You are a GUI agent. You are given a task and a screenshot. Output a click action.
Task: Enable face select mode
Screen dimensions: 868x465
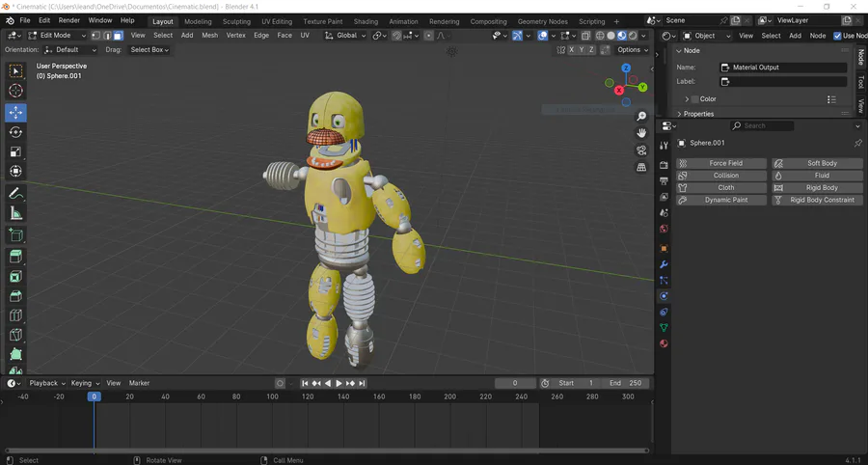coord(119,36)
